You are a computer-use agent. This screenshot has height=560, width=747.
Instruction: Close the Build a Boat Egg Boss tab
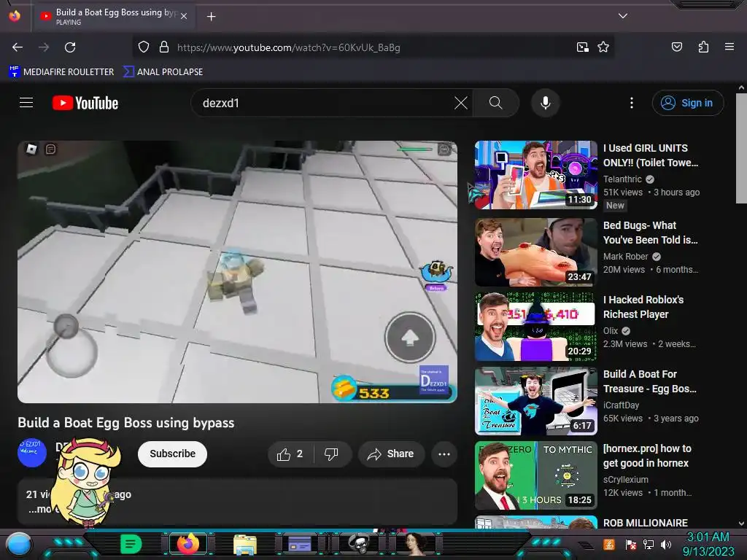[183, 16]
